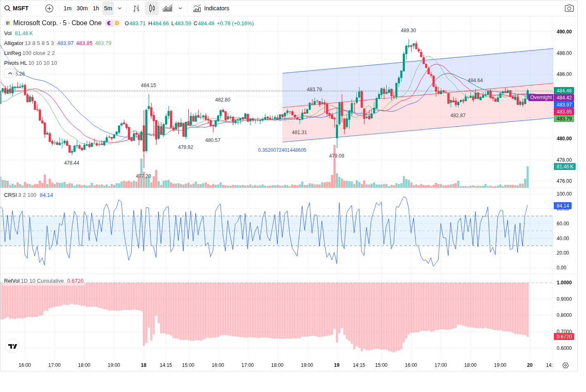Click the purple Overnight price label

541,97
